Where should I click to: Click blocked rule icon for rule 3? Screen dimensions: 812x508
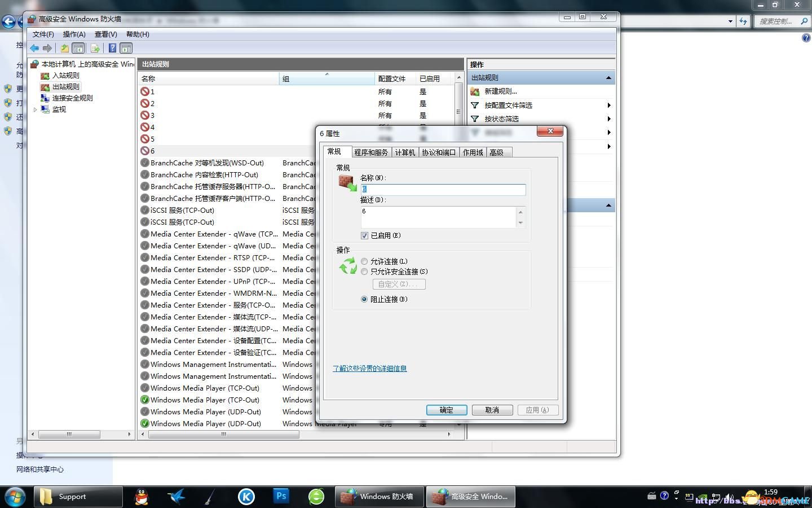(145, 115)
